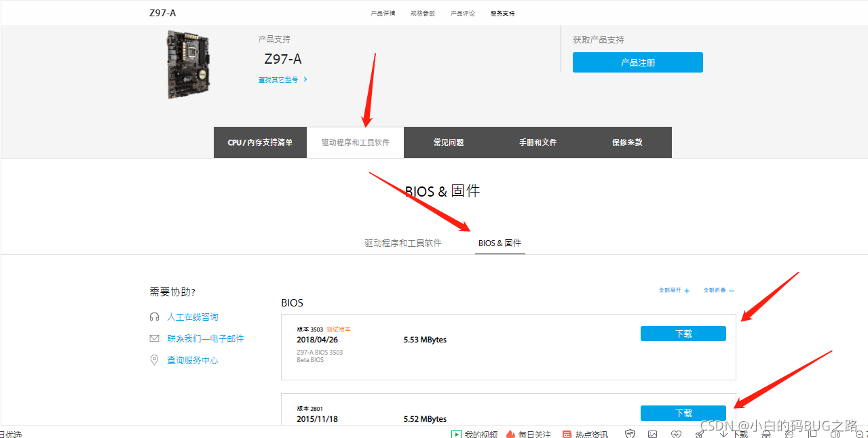Click the picture icon in the browser status bar
The width and height of the screenshot is (868, 438).
click(x=653, y=434)
